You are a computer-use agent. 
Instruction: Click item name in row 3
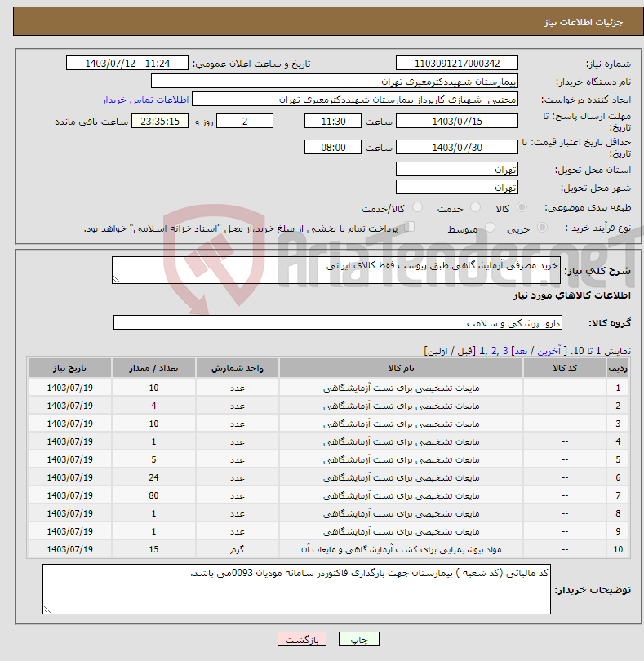click(401, 424)
